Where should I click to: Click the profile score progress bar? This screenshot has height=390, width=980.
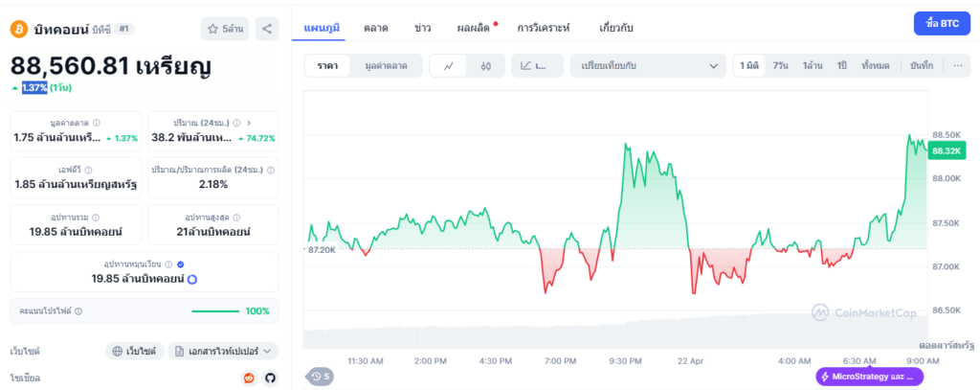pyautogui.click(x=217, y=311)
